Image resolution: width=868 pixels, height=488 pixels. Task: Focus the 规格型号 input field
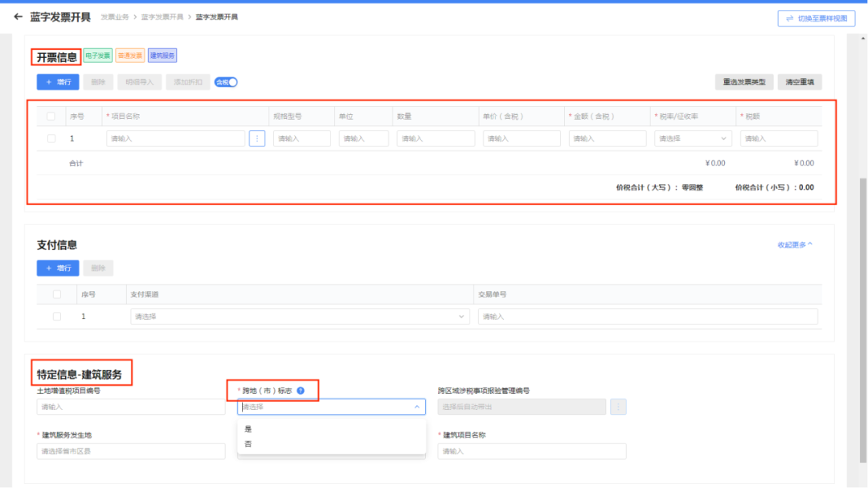point(301,138)
